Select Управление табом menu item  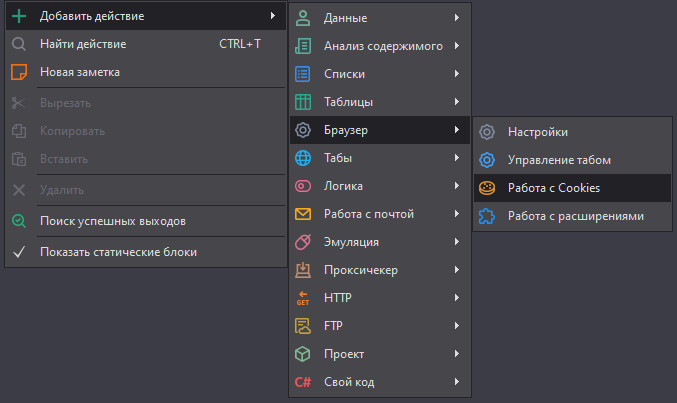tap(558, 159)
